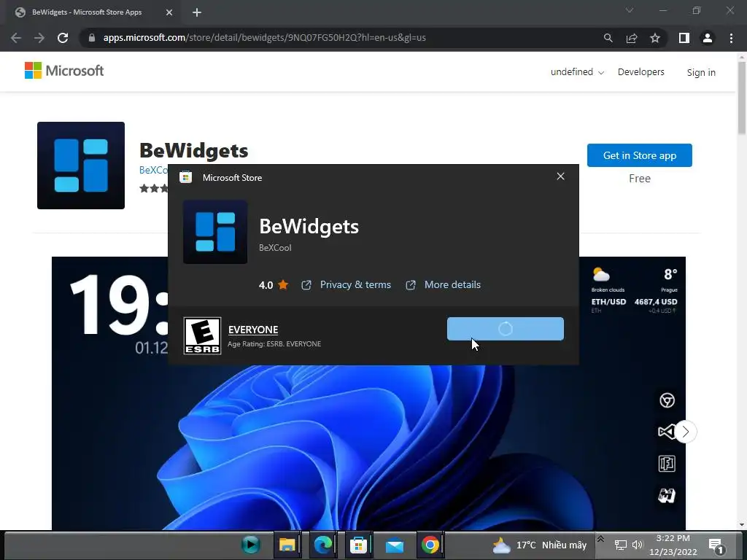Reload the page in Chrome

(x=63, y=38)
